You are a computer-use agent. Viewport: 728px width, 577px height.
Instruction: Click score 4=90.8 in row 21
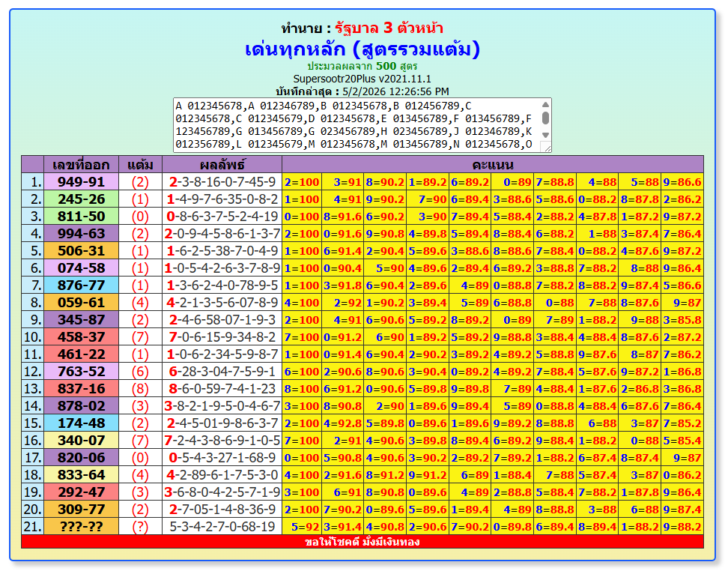pyautogui.click(x=385, y=526)
